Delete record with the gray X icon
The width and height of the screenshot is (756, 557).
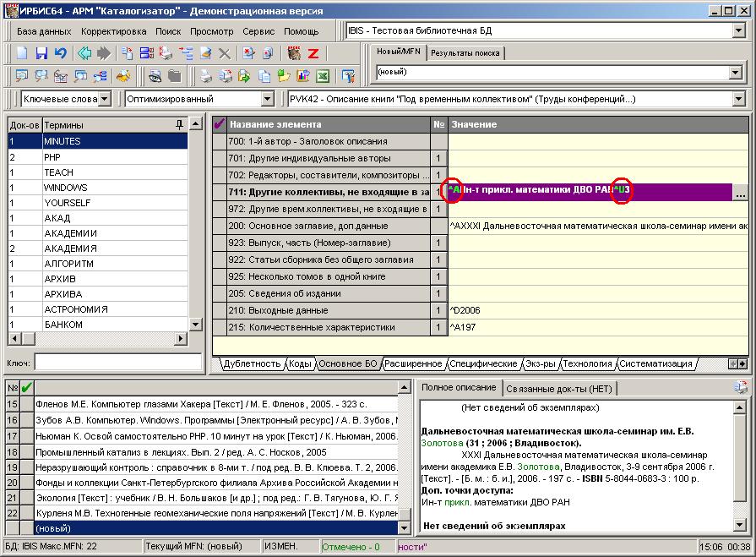[x=225, y=53]
